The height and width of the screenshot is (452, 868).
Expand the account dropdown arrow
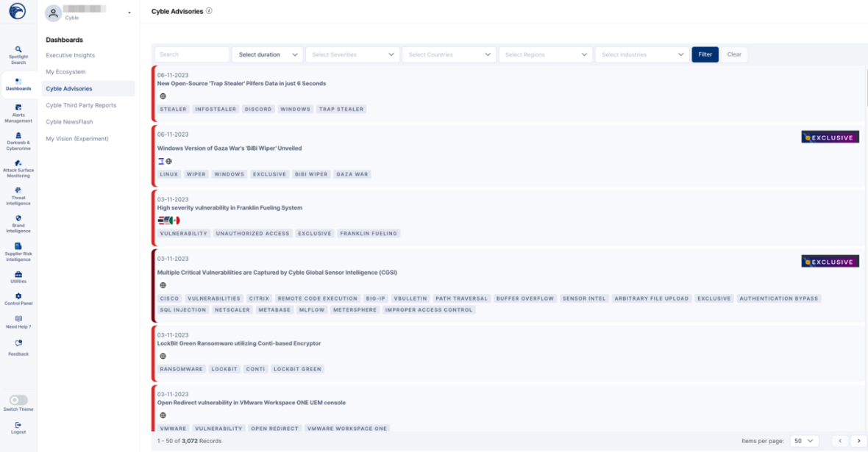129,13
